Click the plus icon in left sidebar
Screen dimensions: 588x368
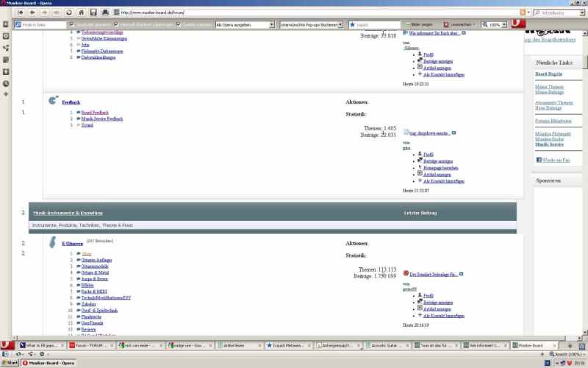pyautogui.click(x=6, y=94)
